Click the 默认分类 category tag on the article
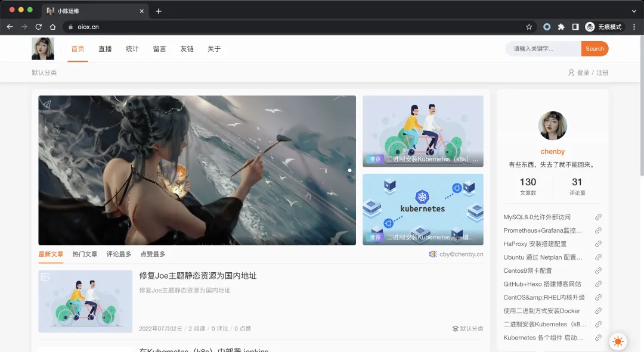Viewport: 644px width, 352px height. 468,329
